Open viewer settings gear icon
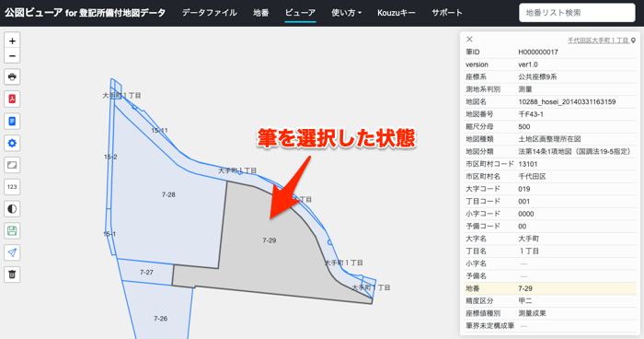This screenshot has height=339, width=644. [x=12, y=143]
